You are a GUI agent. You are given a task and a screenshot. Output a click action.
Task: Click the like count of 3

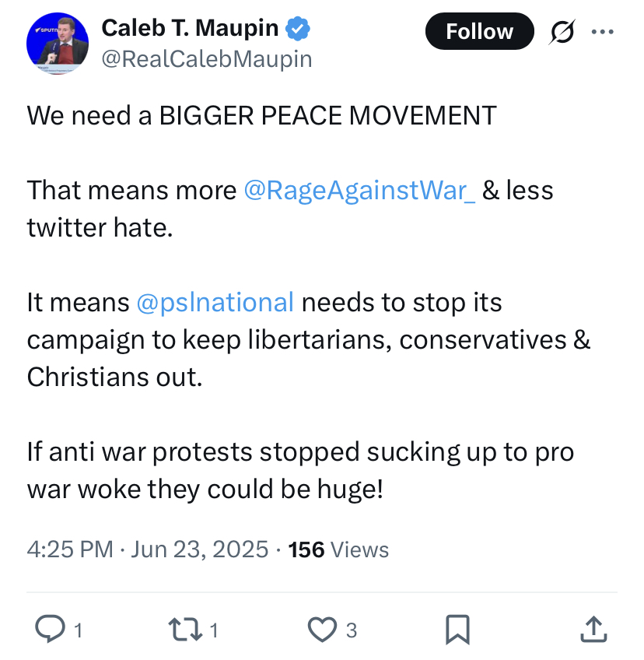pyautogui.click(x=352, y=630)
